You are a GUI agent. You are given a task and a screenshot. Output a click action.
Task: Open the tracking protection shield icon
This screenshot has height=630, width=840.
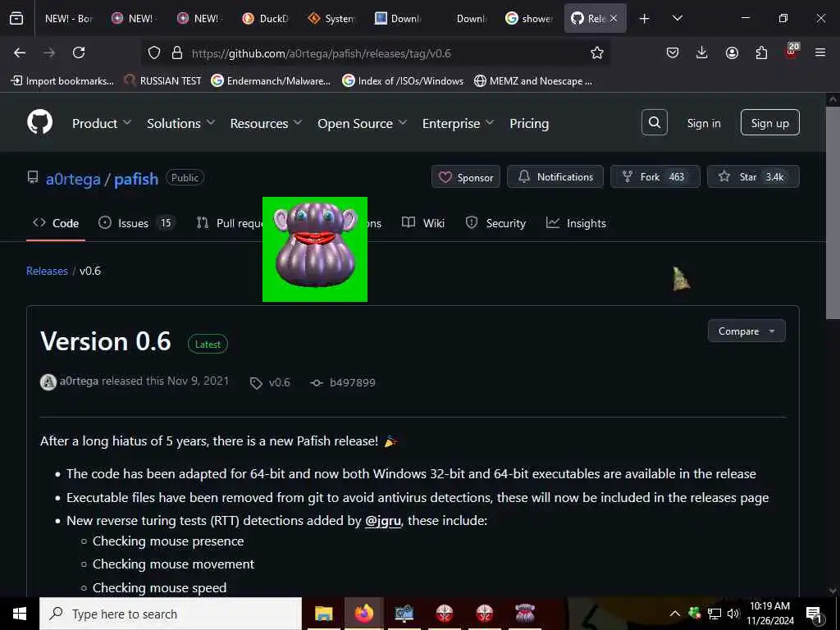[154, 52]
